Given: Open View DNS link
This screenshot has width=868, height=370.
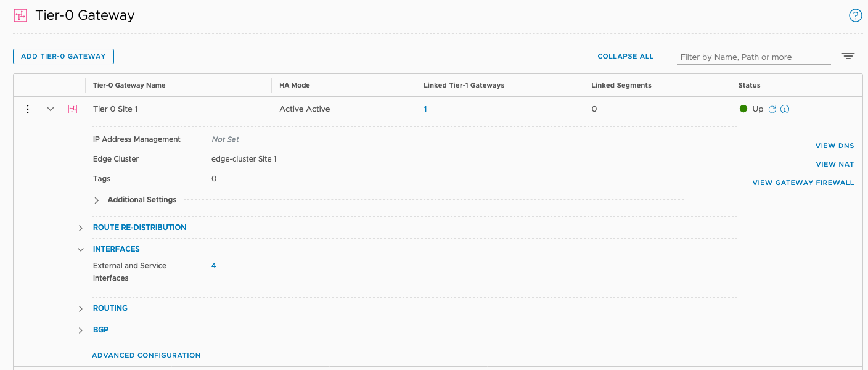Looking at the screenshot, I should click(x=834, y=146).
